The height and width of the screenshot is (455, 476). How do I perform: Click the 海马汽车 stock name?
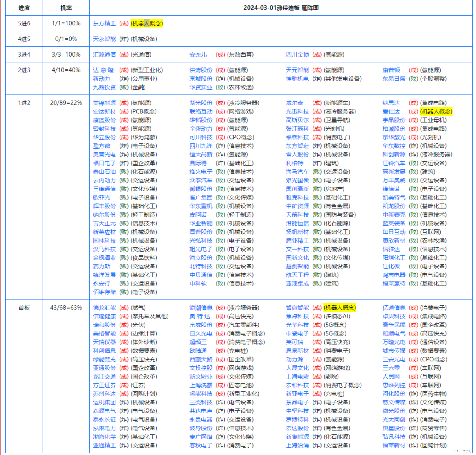297,172
